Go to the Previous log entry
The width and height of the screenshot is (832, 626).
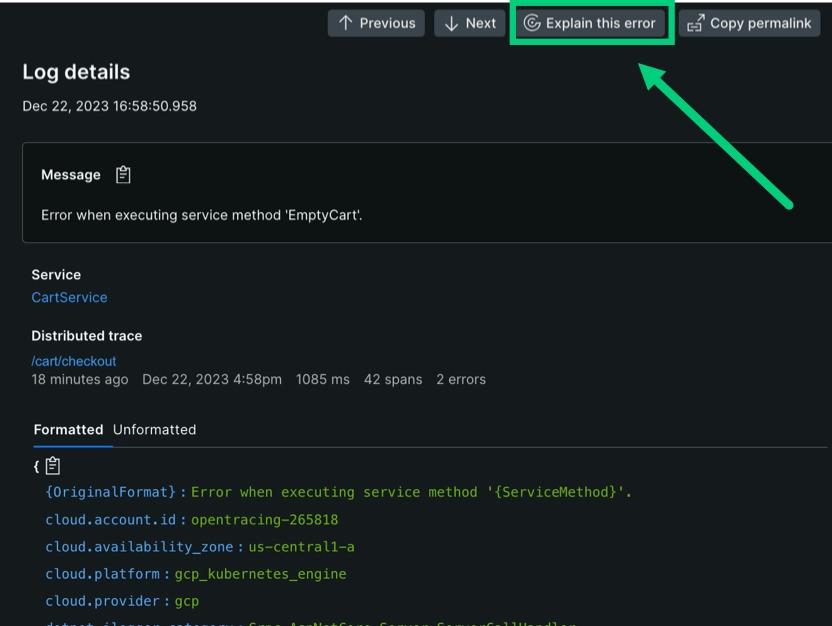(x=376, y=23)
